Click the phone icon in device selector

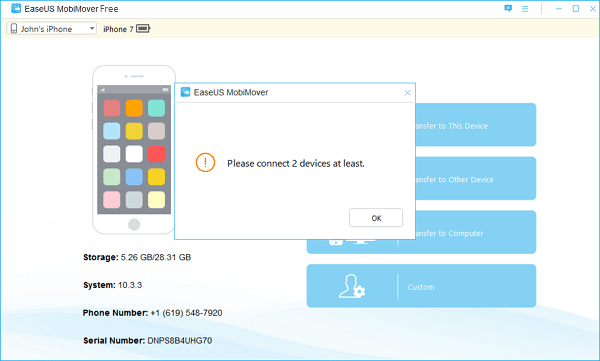(x=14, y=29)
